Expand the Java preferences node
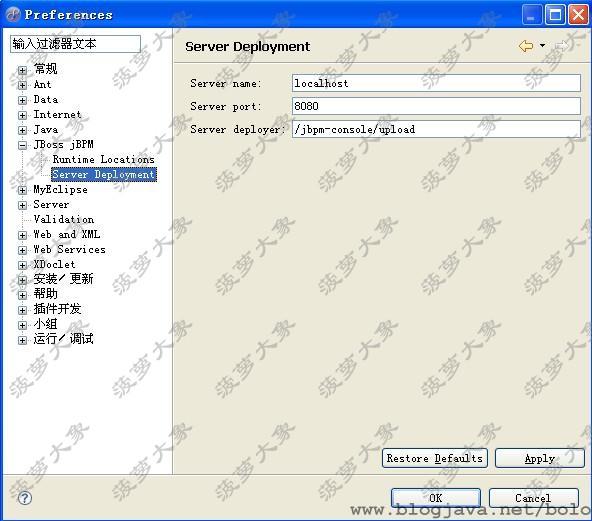The height and width of the screenshot is (521, 592). [22, 130]
